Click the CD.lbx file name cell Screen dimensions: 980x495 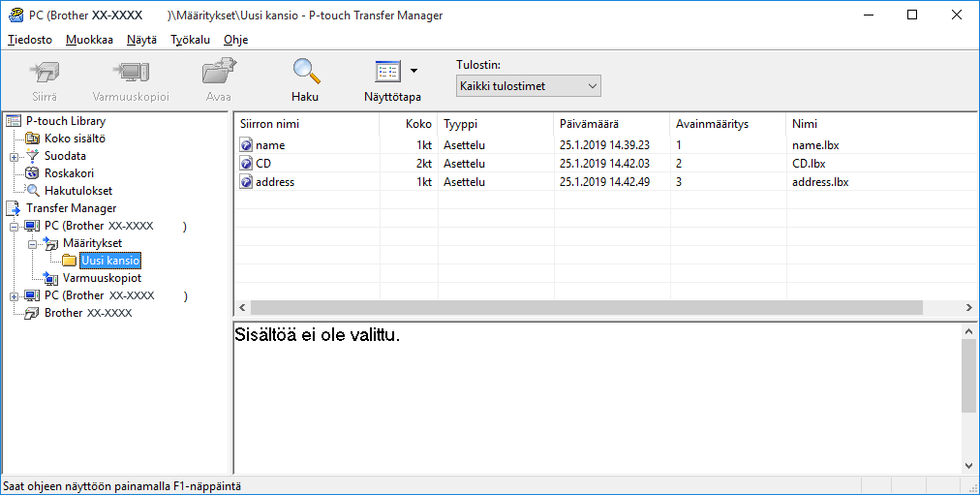pos(809,164)
